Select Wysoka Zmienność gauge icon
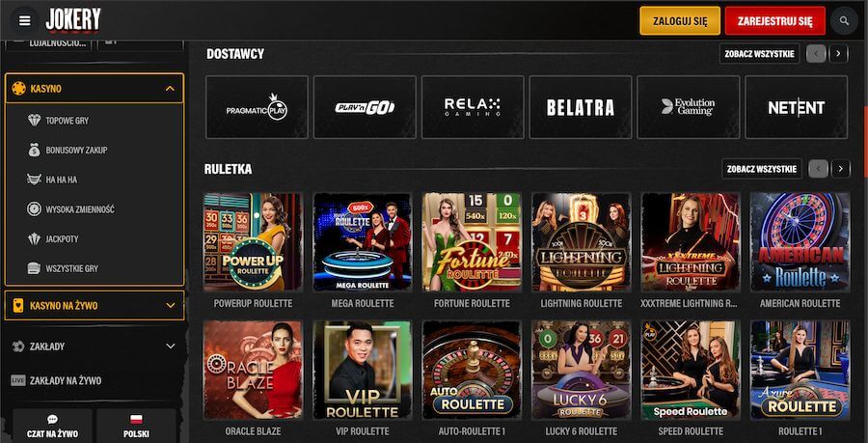The width and height of the screenshot is (868, 443). coord(35,208)
